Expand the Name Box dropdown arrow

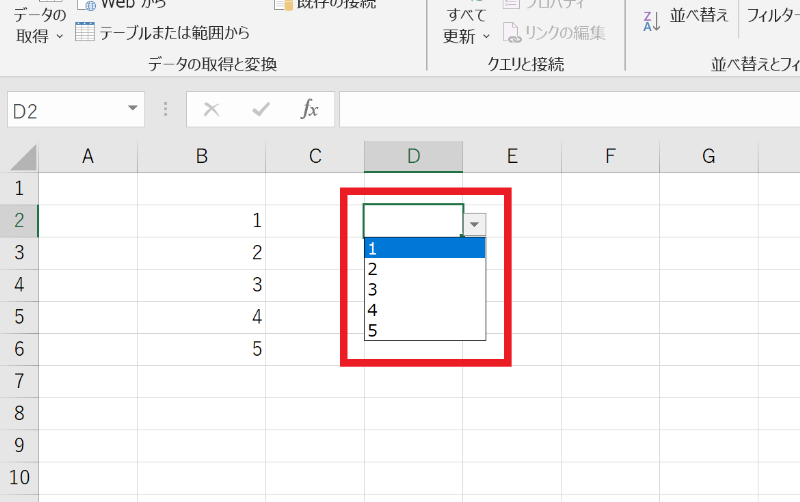133,108
